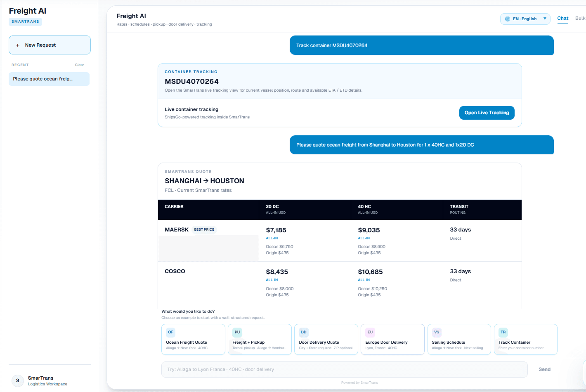Focus the message input field
The width and height of the screenshot is (586, 392).
tap(345, 369)
